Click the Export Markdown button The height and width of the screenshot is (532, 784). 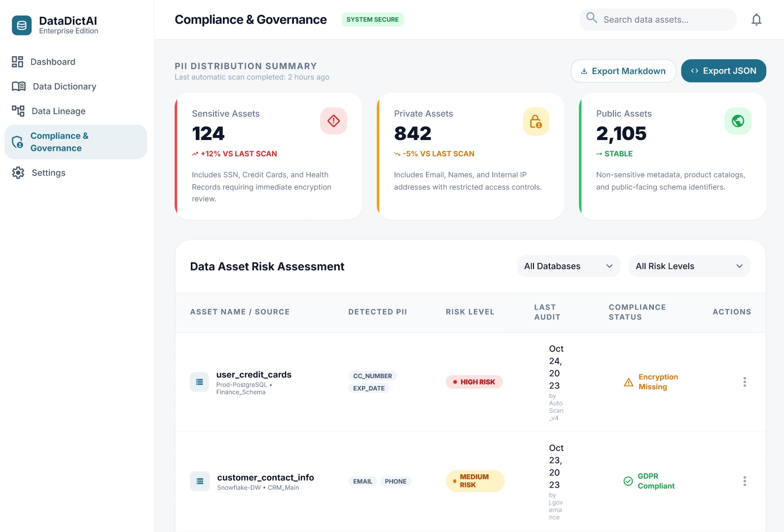pos(623,71)
